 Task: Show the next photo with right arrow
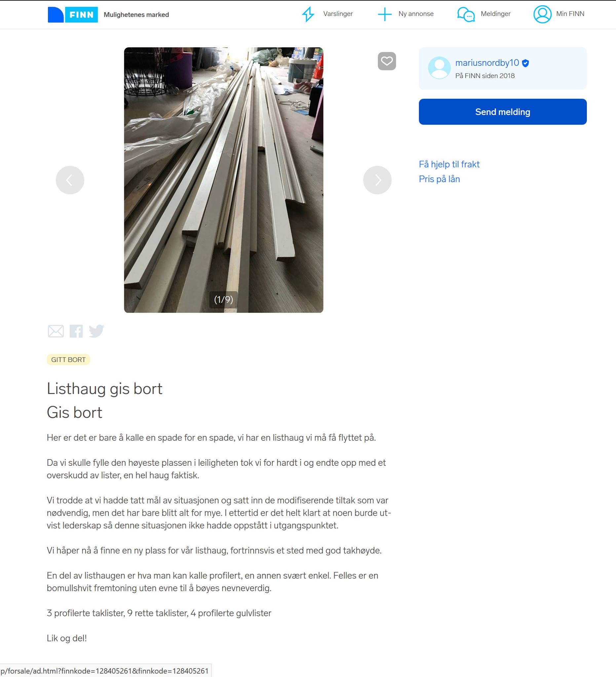pos(377,180)
